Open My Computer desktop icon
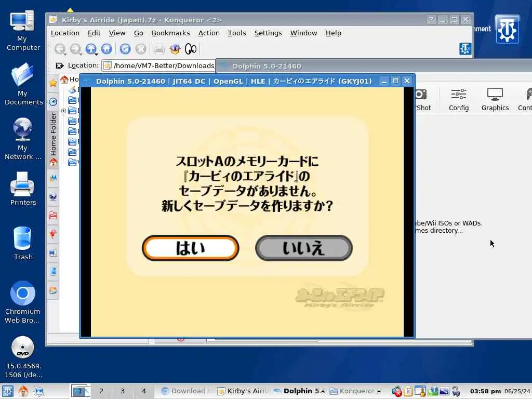This screenshot has width=532, height=399. (23, 31)
